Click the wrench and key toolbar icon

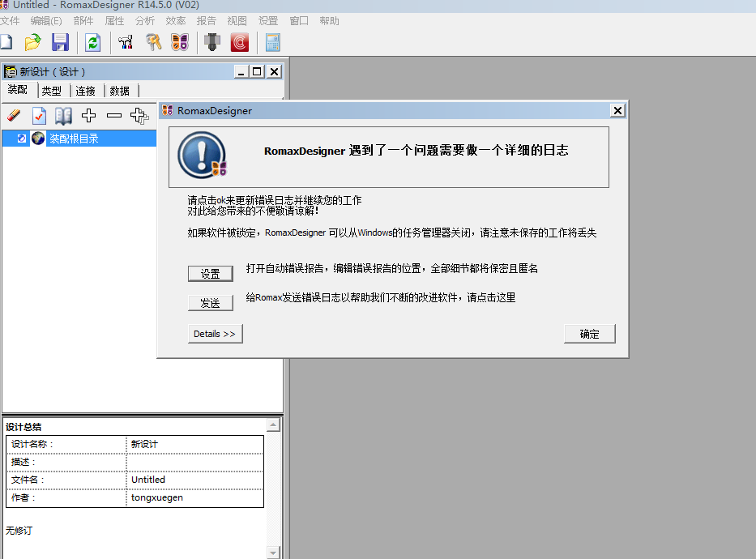[x=153, y=42]
